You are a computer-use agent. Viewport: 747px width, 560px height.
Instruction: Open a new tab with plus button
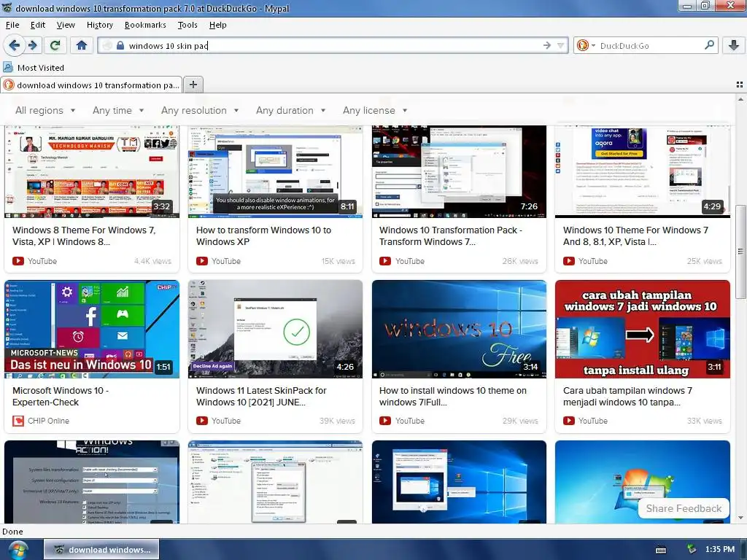coord(193,85)
